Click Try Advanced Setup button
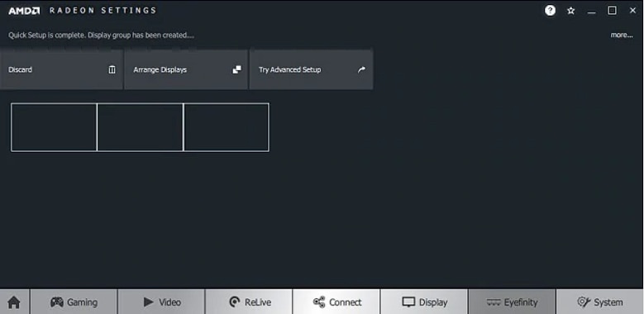644x314 pixels. [x=312, y=69]
